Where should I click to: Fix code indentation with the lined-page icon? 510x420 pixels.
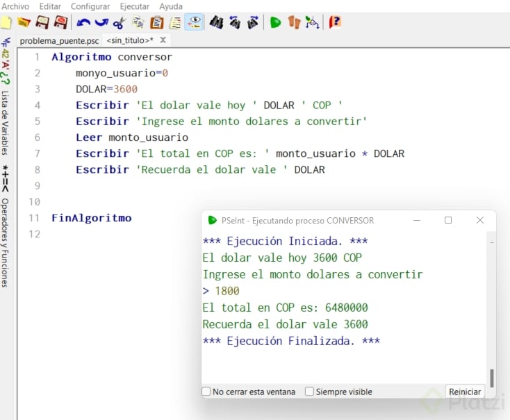[x=176, y=22]
